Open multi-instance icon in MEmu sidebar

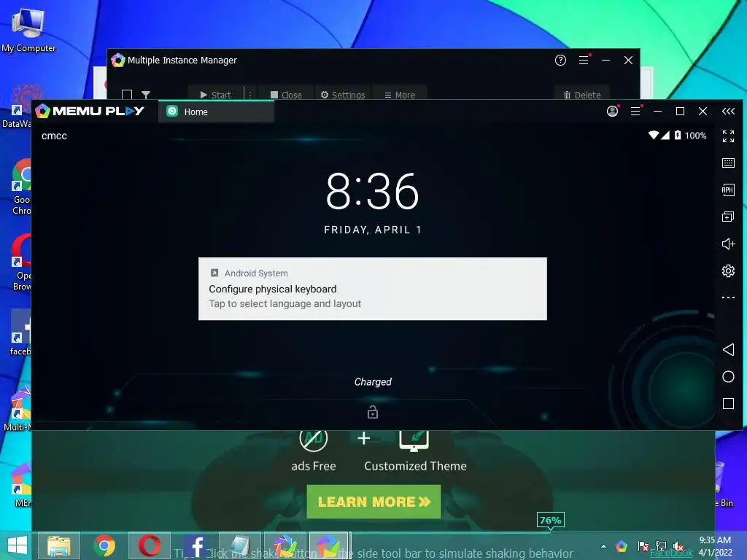point(728,217)
